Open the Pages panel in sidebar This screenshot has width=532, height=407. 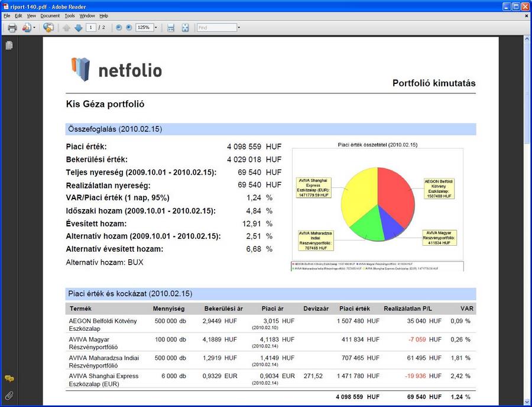pyautogui.click(x=9, y=45)
